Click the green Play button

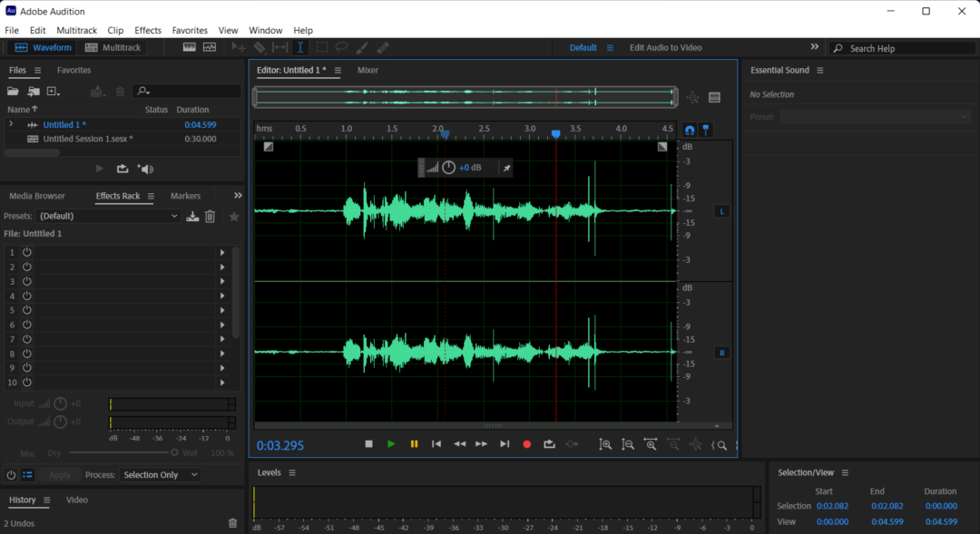[391, 444]
